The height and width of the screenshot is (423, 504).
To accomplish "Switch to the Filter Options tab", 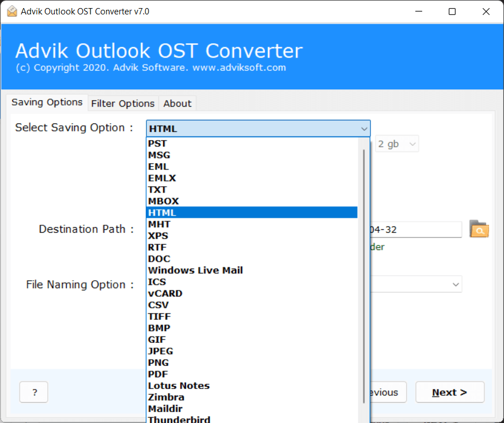I will (x=123, y=104).
